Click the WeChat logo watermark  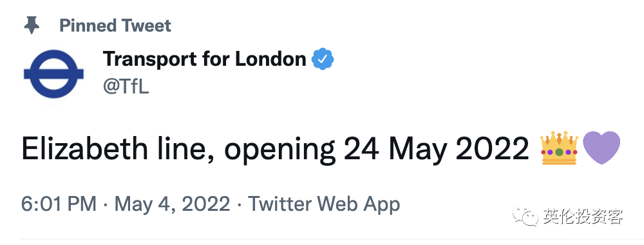point(524,216)
